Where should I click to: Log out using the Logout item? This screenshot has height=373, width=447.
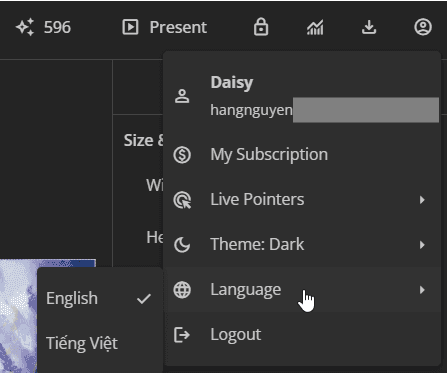click(302, 335)
